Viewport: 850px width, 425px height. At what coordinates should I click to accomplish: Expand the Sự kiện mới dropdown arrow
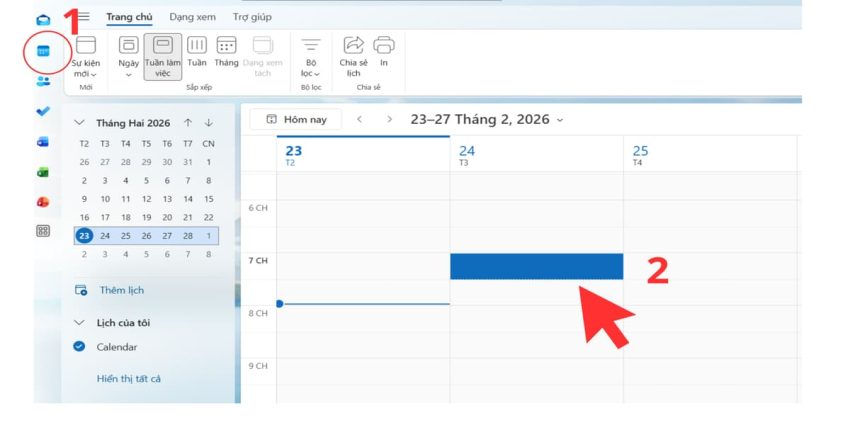pyautogui.click(x=94, y=75)
